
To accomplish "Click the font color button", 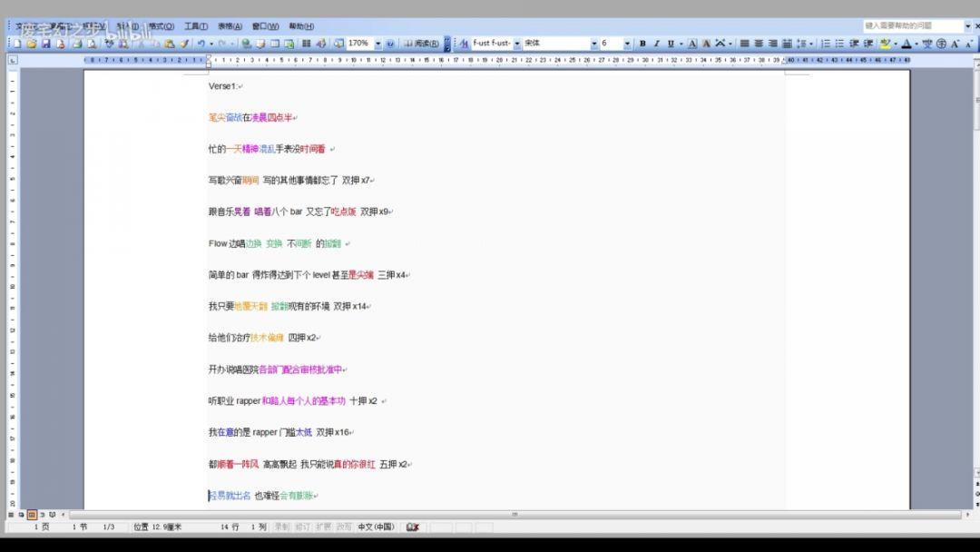I will pyautogui.click(x=906, y=44).
